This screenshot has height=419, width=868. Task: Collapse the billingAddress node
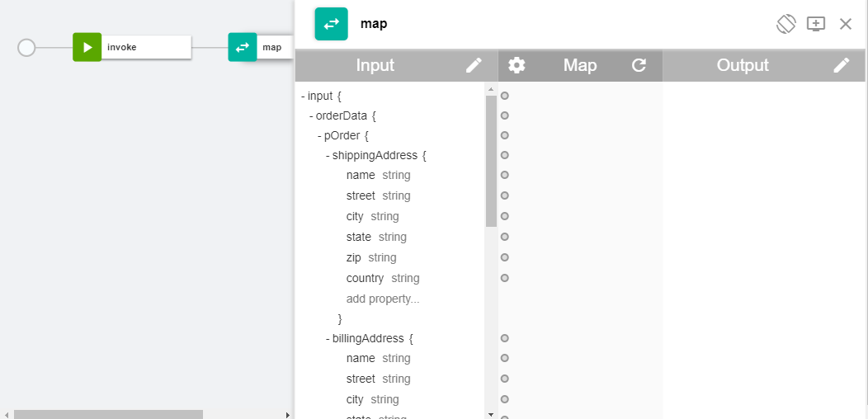tap(328, 338)
